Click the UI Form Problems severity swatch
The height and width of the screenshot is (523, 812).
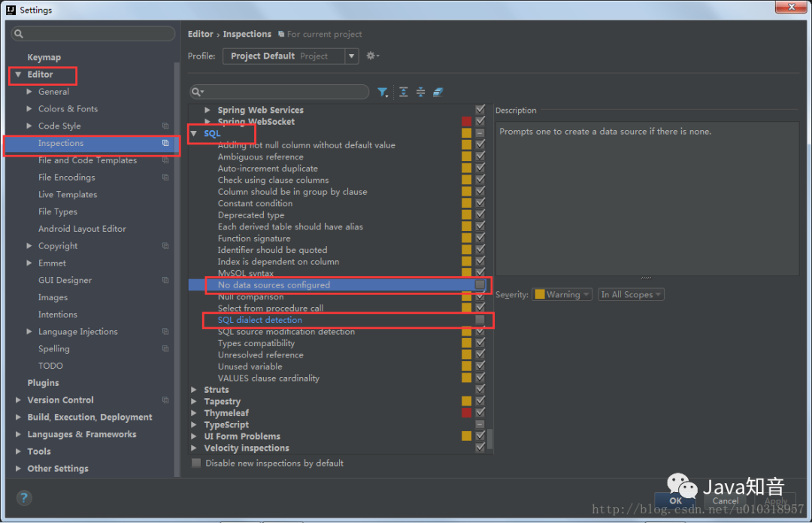click(467, 436)
